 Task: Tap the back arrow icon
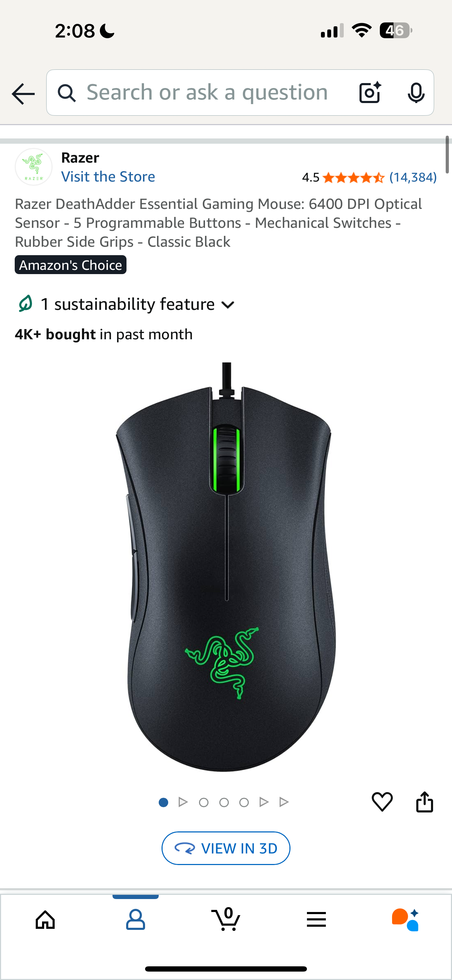(23, 93)
